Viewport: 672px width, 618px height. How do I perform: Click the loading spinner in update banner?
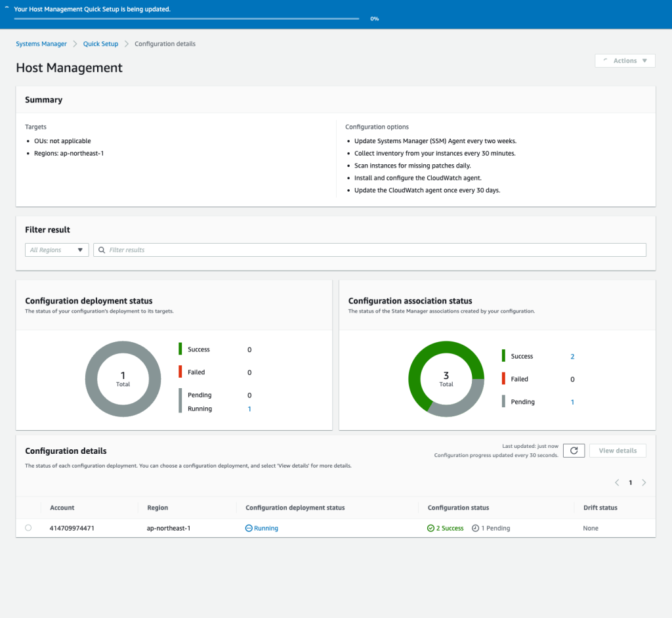(7, 9)
